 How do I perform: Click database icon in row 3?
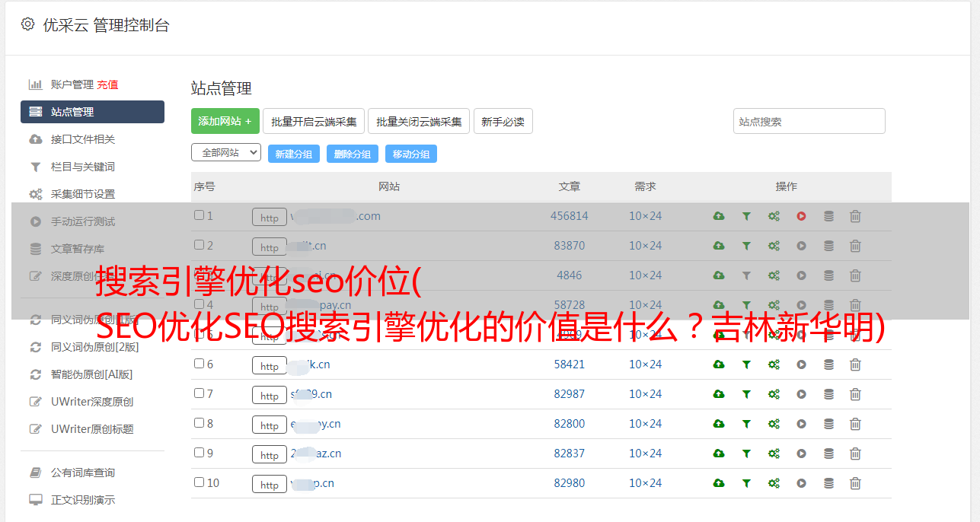(828, 275)
